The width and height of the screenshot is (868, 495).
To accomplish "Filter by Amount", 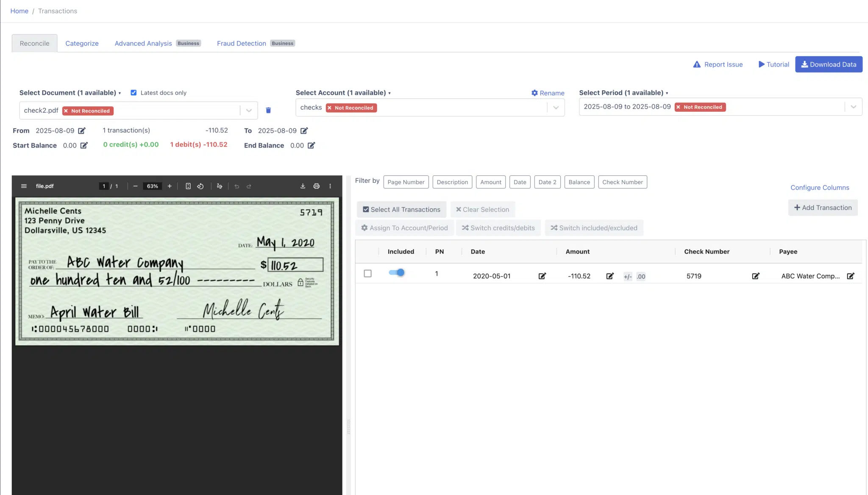I will tap(491, 182).
